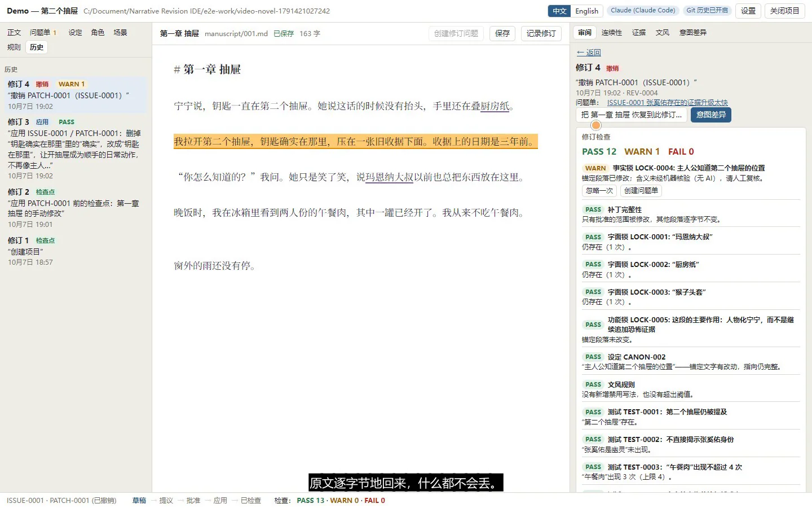Image resolution: width=812 pixels, height=508 pixels.
Task: Switch to the 证据 tab
Action: (639, 33)
